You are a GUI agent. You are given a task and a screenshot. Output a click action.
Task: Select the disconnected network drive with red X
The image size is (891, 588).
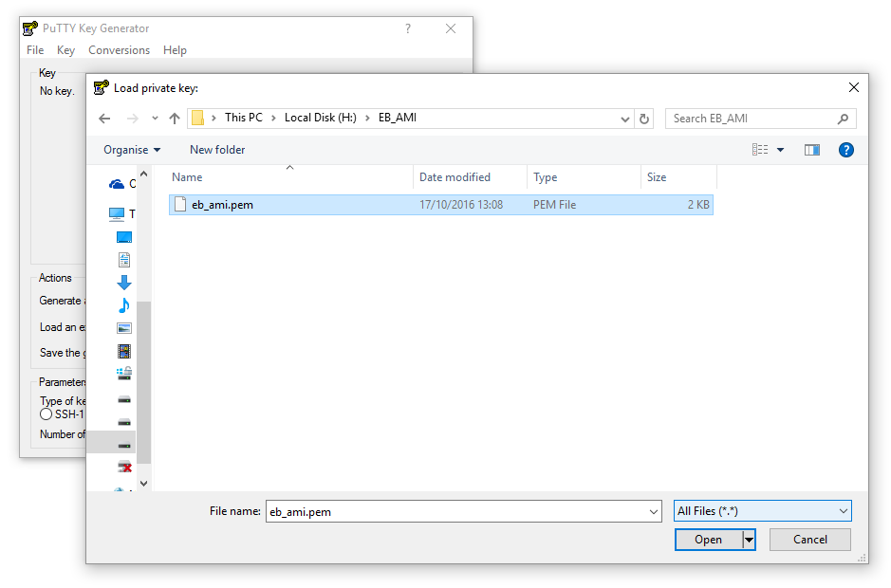click(x=124, y=467)
